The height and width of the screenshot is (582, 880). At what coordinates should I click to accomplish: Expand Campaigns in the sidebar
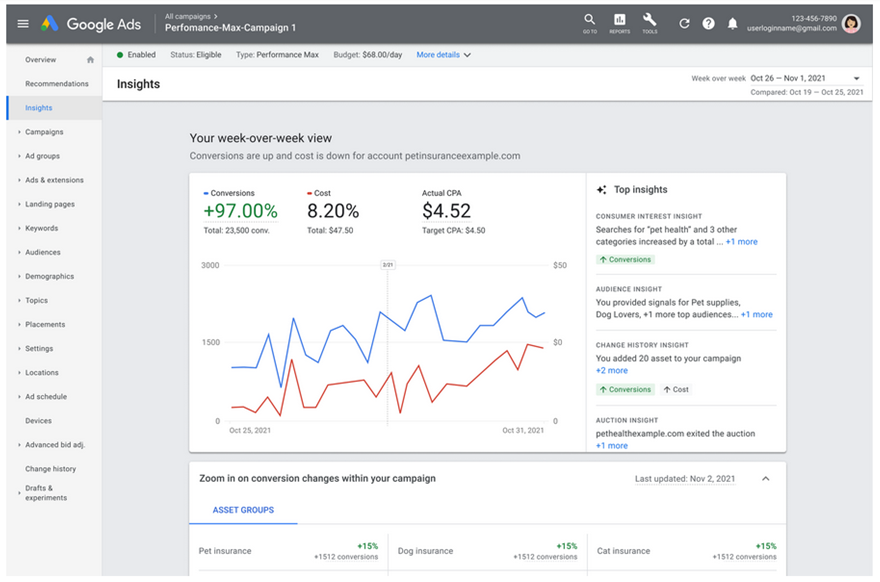tap(44, 132)
